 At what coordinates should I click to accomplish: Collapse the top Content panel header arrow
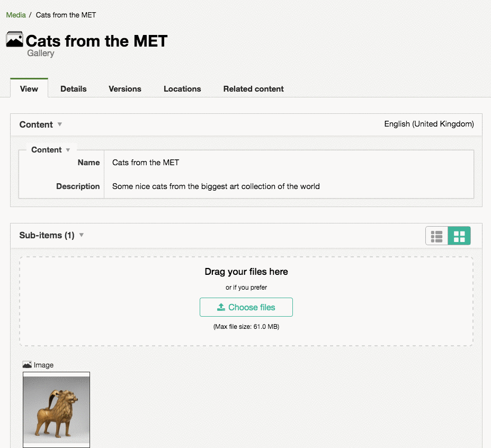(x=60, y=124)
